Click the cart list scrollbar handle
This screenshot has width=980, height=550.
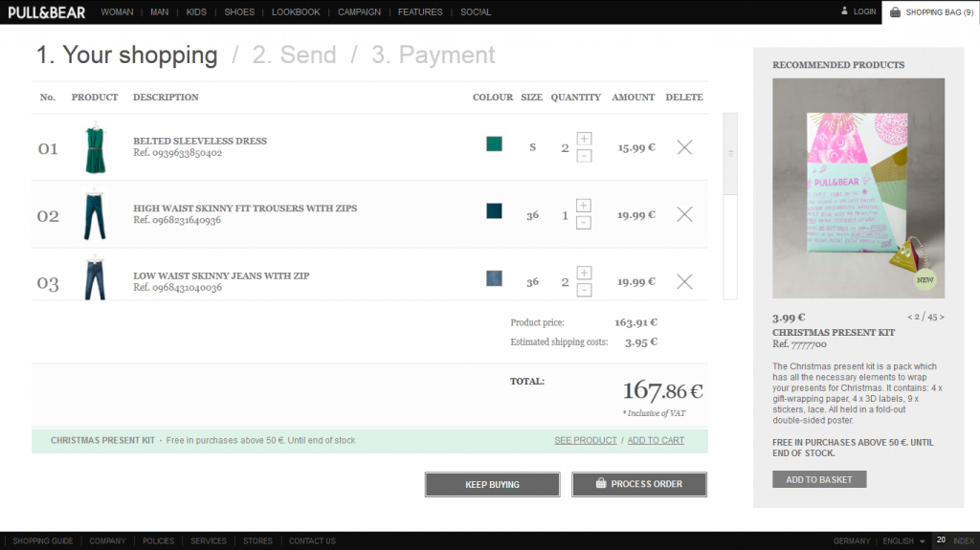[x=730, y=153]
